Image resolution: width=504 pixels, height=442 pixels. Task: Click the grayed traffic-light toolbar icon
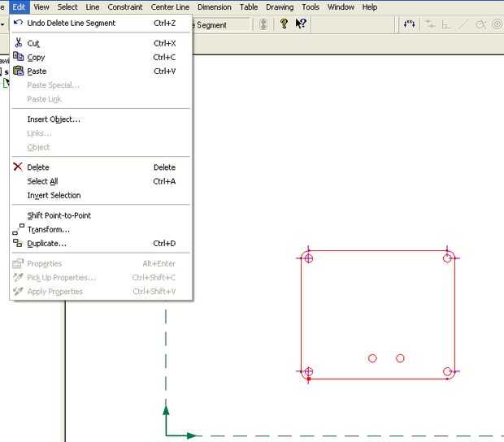[263, 24]
